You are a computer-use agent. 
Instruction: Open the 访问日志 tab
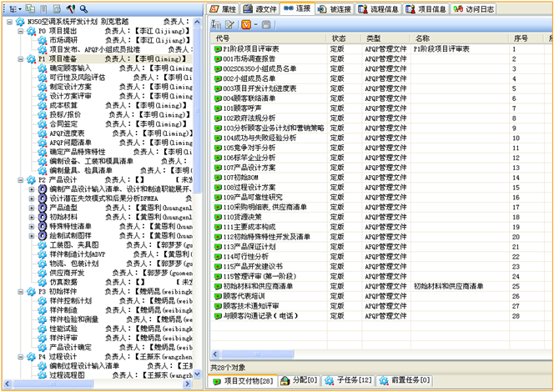click(473, 9)
